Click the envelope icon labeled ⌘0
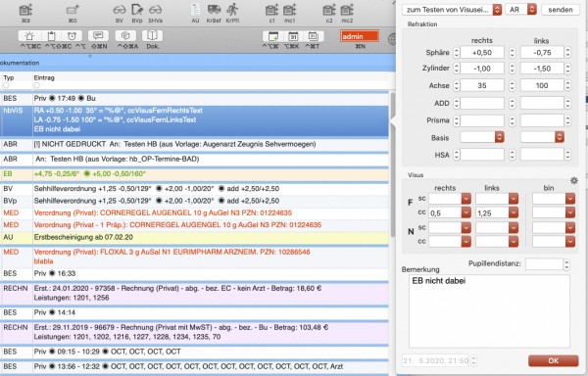 click(73, 10)
